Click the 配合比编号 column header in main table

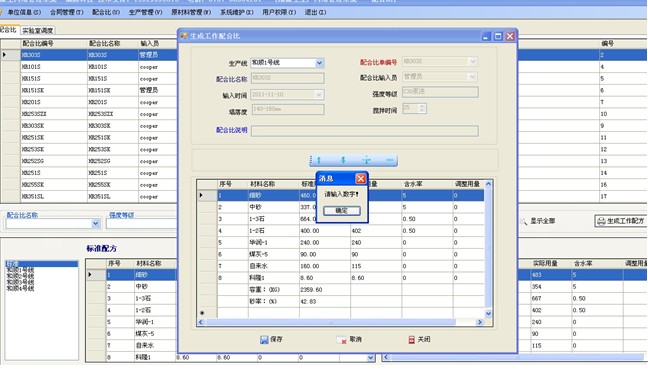(x=54, y=43)
